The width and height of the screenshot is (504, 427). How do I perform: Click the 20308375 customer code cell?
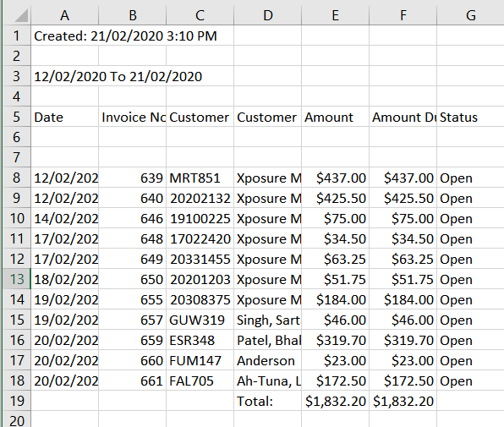click(x=200, y=299)
